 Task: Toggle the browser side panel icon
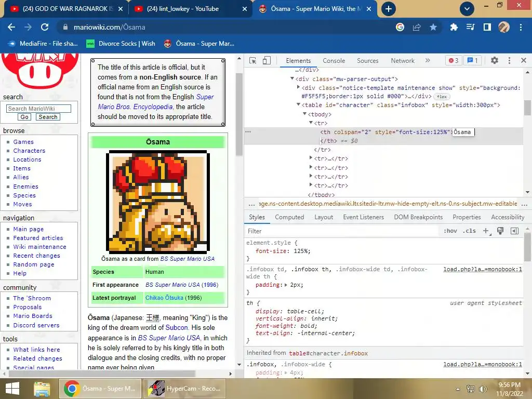click(x=487, y=27)
